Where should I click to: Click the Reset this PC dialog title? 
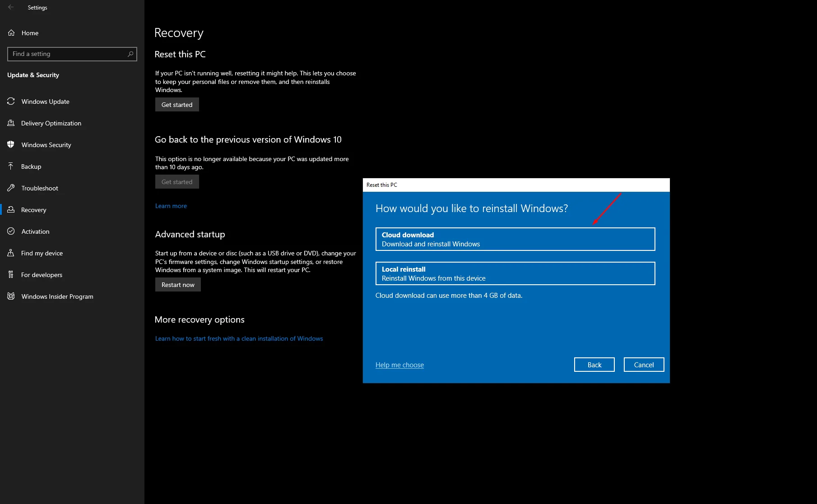[x=382, y=185]
